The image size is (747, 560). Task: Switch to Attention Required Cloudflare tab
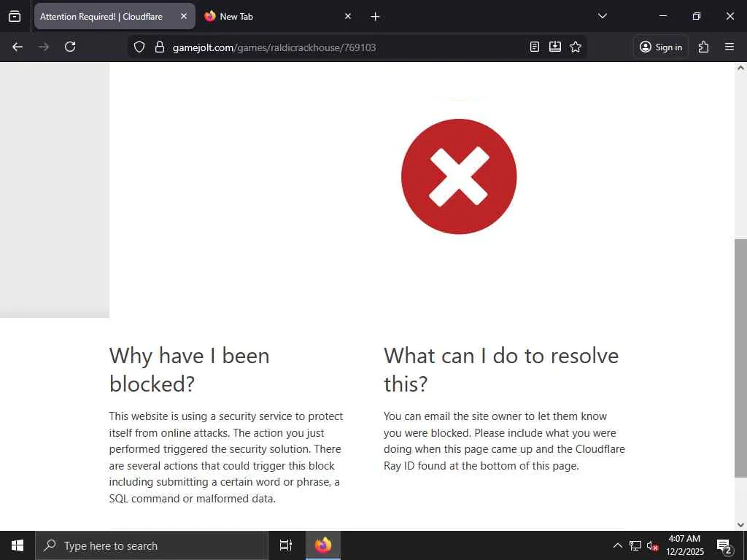pyautogui.click(x=115, y=16)
